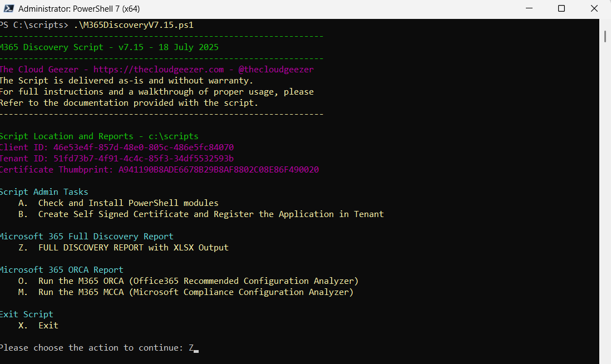This screenshot has width=611, height=364.
Task: Click option B 'Create Self Signed Certificate'
Action: click(x=201, y=214)
